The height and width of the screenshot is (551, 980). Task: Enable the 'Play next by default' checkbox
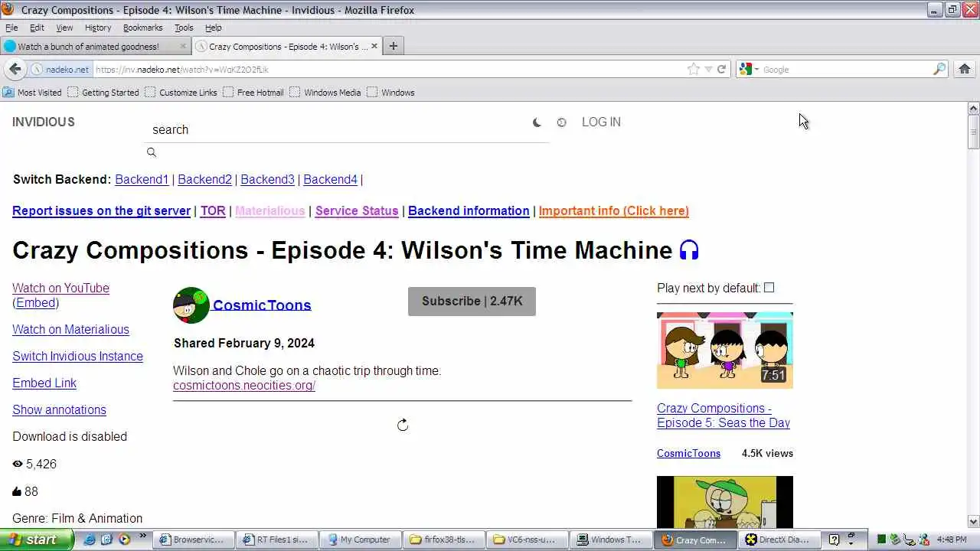(769, 288)
